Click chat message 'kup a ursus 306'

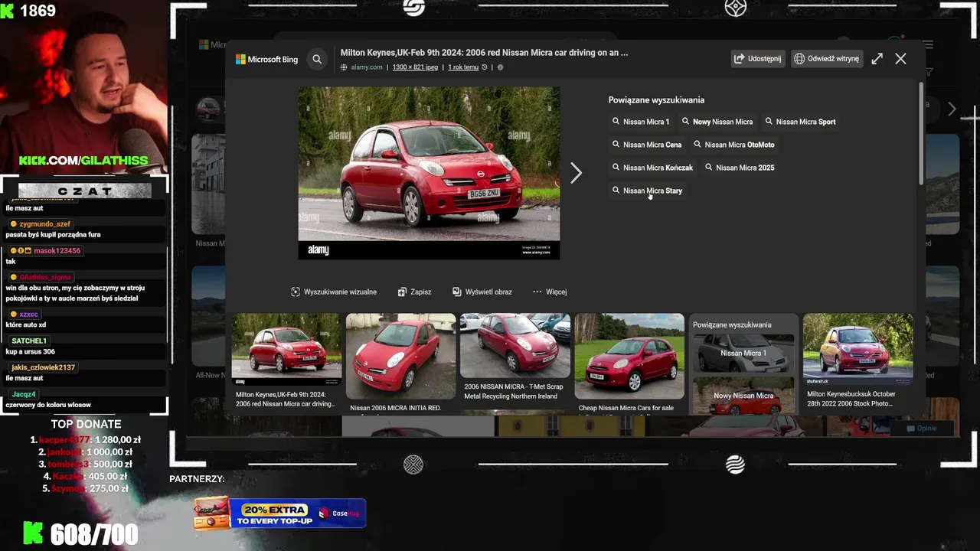(x=30, y=352)
